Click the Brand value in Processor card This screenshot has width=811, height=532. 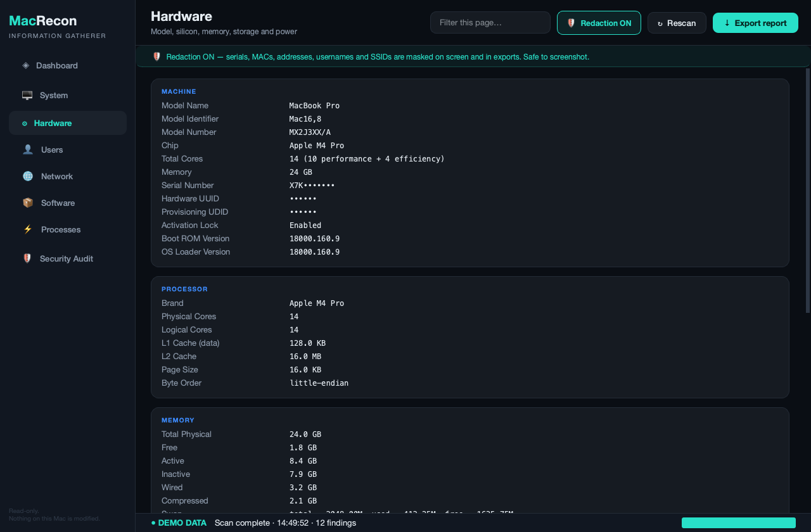point(317,303)
